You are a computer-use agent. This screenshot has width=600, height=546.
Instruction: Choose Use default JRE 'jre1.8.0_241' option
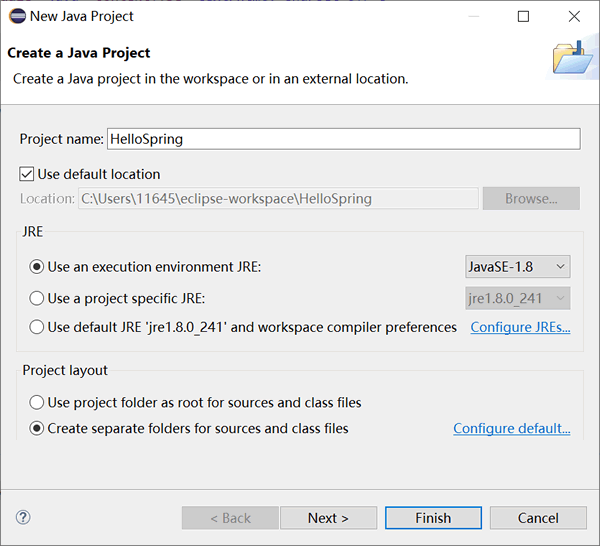pyautogui.click(x=36, y=327)
